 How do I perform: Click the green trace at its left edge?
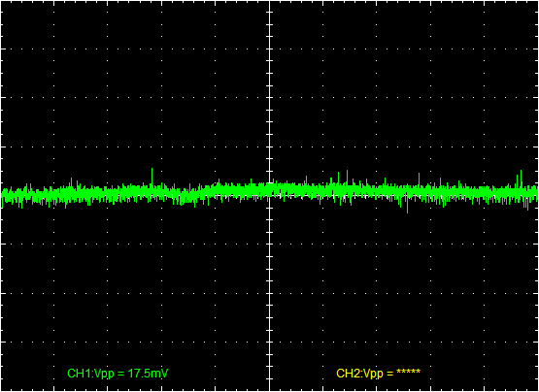[x=3, y=195]
